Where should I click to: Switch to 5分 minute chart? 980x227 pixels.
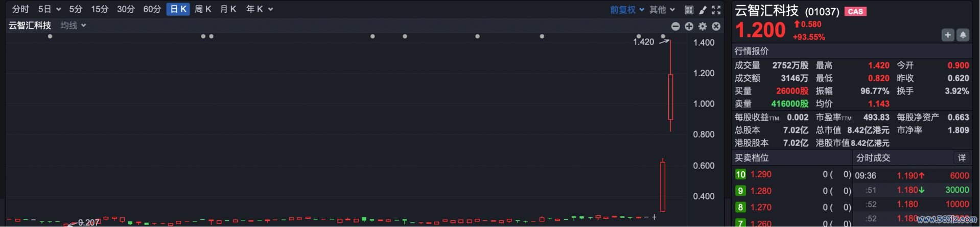tap(76, 9)
